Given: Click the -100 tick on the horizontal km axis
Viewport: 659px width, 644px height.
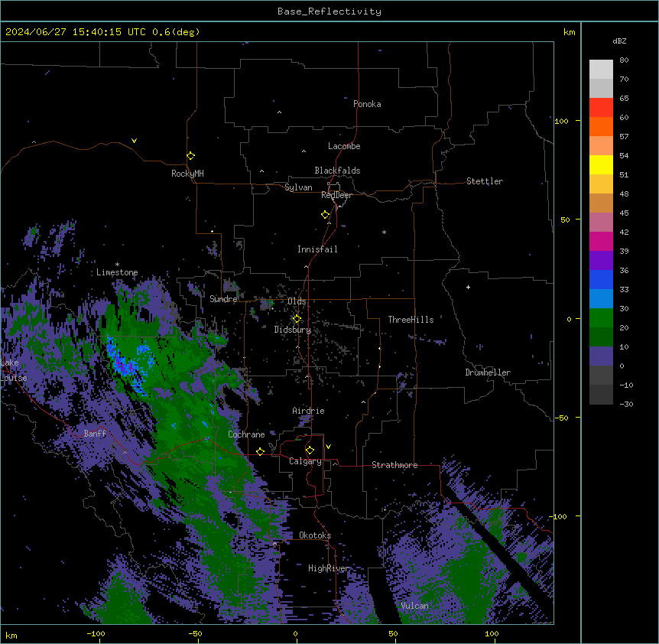Looking at the screenshot, I should pyautogui.click(x=96, y=633).
